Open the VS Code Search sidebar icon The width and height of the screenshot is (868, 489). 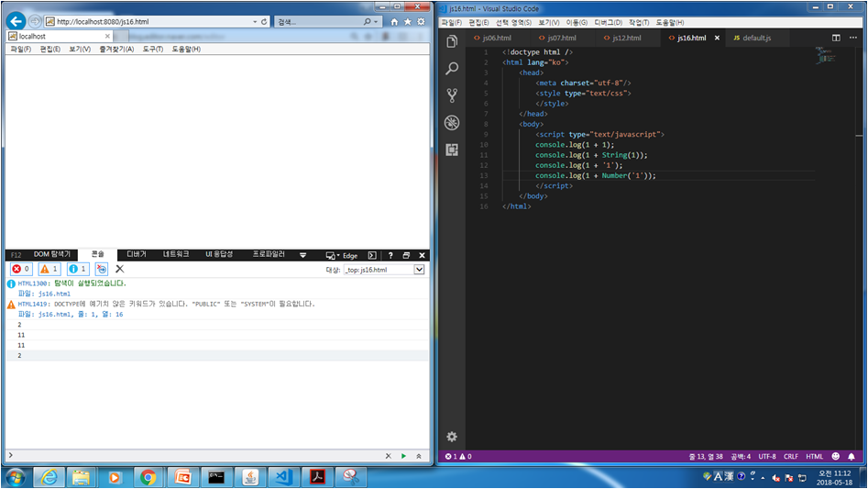[452, 68]
